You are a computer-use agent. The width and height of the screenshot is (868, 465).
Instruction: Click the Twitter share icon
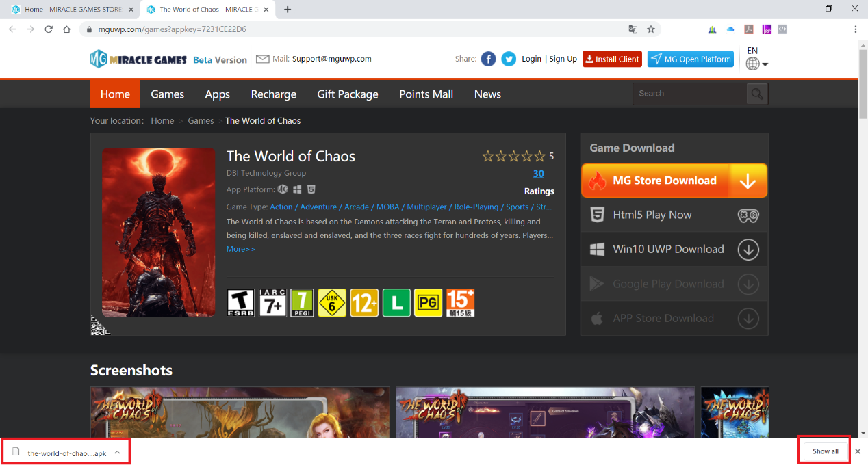(509, 59)
